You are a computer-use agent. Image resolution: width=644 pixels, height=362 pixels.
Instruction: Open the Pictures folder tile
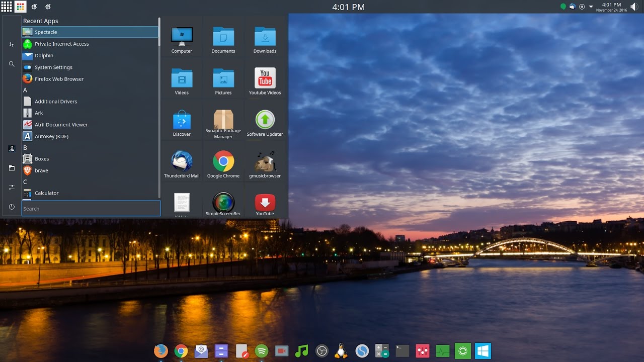point(223,81)
